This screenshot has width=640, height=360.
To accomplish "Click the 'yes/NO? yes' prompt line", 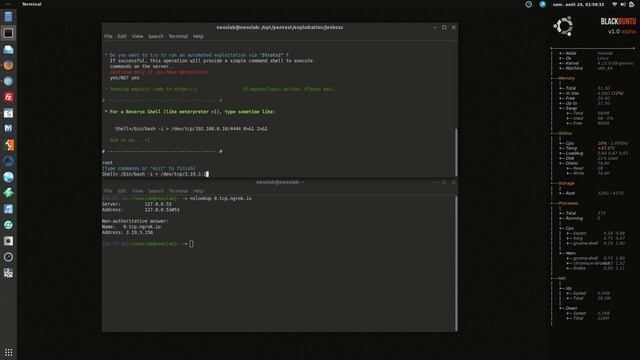I will (x=124, y=78).
